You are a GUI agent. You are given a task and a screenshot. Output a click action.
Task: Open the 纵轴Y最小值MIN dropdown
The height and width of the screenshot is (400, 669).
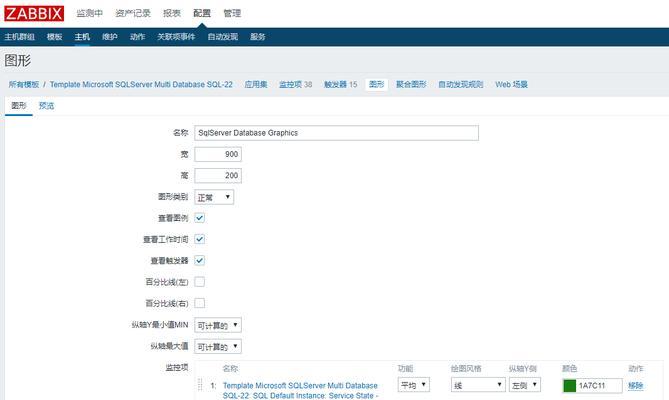(218, 325)
